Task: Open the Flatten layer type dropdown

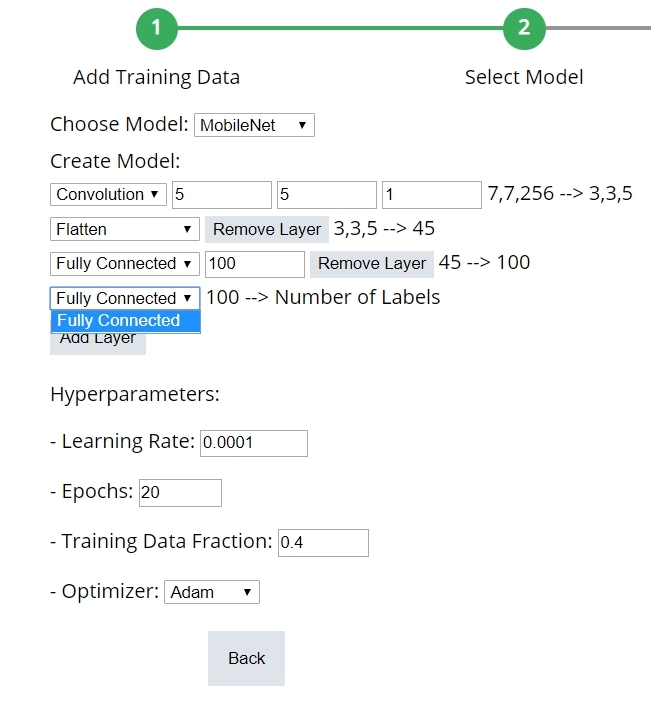Action: [125, 230]
